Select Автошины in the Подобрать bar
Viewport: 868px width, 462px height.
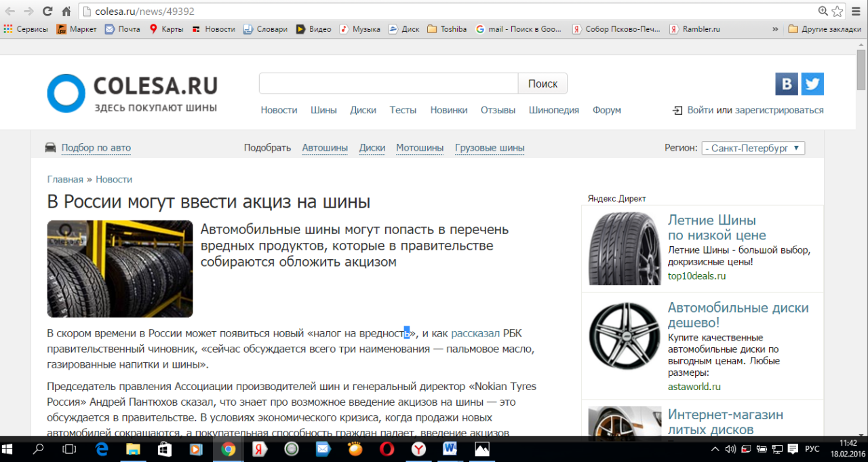(325, 148)
